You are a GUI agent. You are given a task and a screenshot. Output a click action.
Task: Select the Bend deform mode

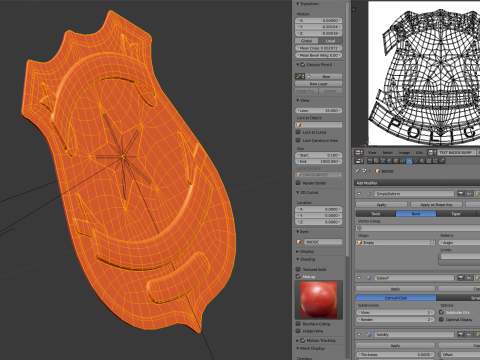point(416,214)
